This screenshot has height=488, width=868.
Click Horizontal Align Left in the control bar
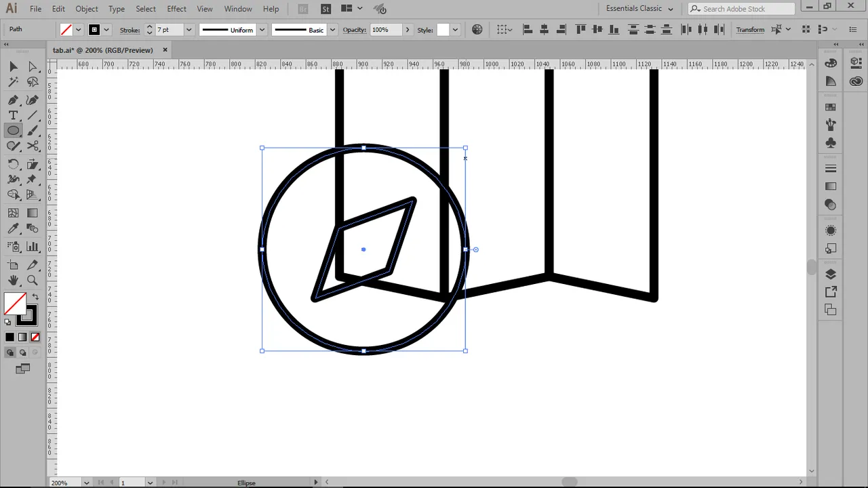click(x=528, y=30)
